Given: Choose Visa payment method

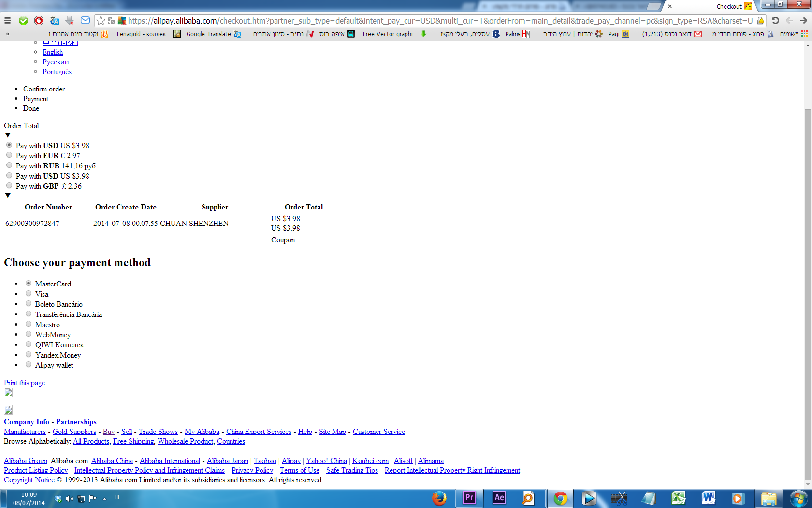Looking at the screenshot, I should 29,293.
